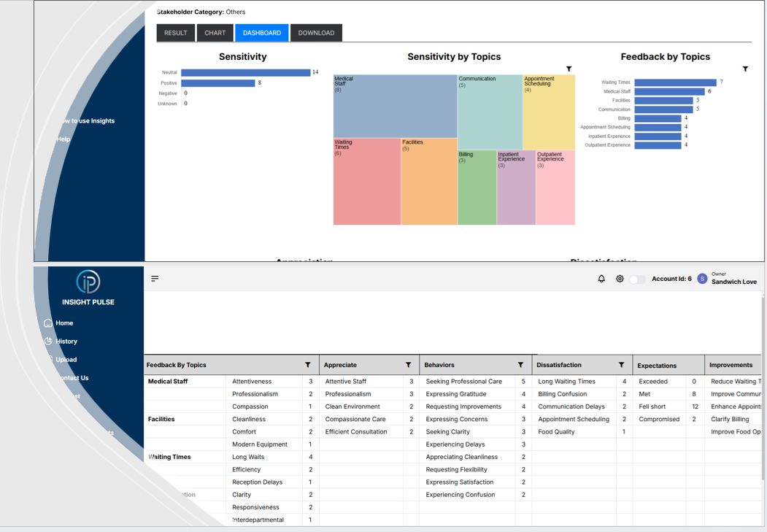The height and width of the screenshot is (532, 767).
Task: Open the notifications bell icon
Action: click(x=601, y=278)
